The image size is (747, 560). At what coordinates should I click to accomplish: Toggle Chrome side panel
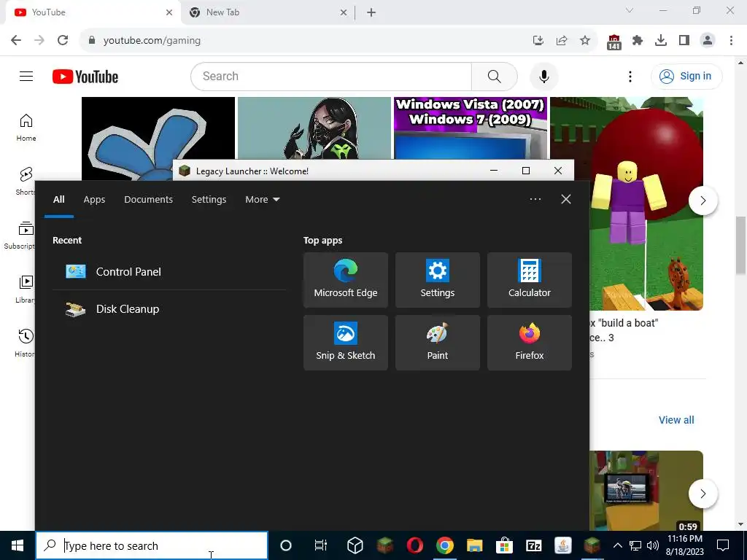[x=684, y=40]
